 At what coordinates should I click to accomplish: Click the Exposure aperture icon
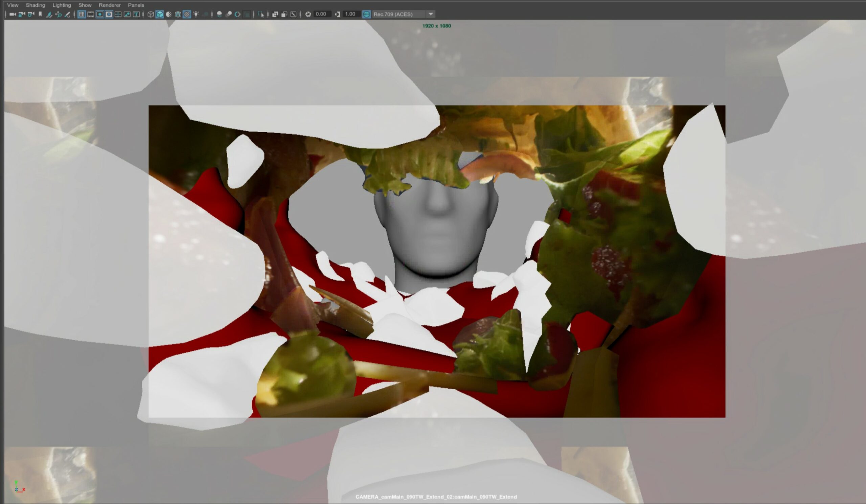tap(308, 14)
